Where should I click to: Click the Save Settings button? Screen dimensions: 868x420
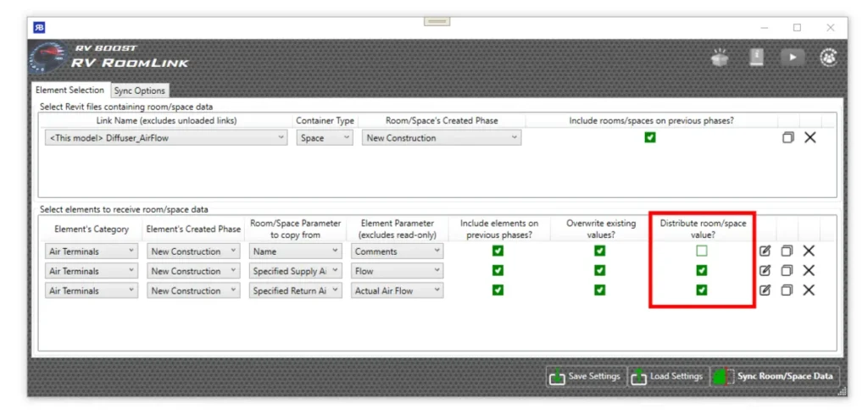pyautogui.click(x=587, y=376)
